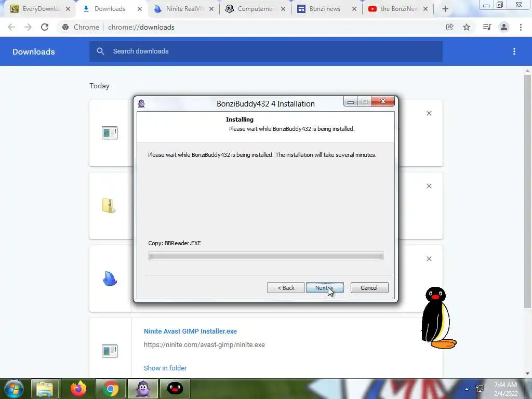The width and height of the screenshot is (532, 399).
Task: Open the Downloads page more actions menu
Action: (514, 51)
